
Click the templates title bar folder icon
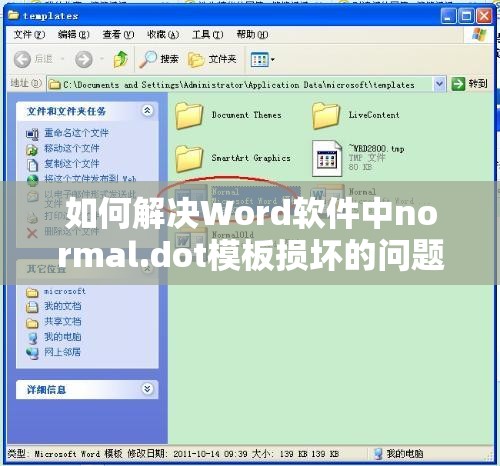[x=13, y=15]
